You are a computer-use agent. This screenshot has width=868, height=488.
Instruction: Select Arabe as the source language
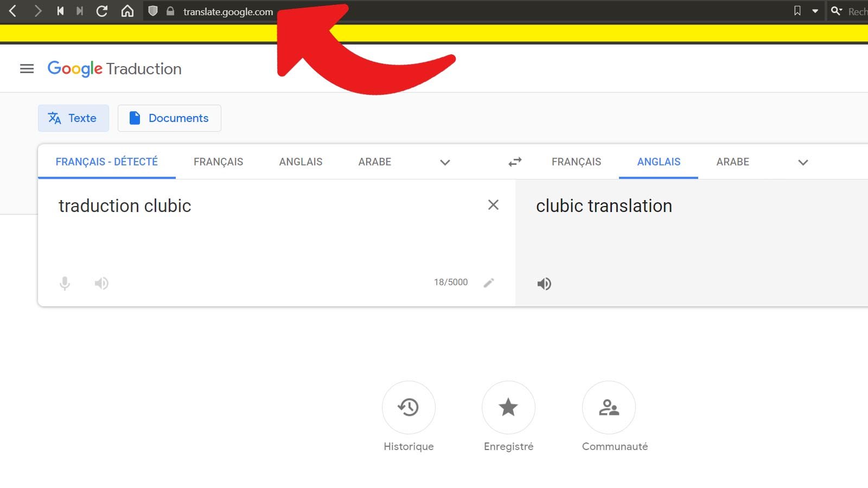coord(374,162)
